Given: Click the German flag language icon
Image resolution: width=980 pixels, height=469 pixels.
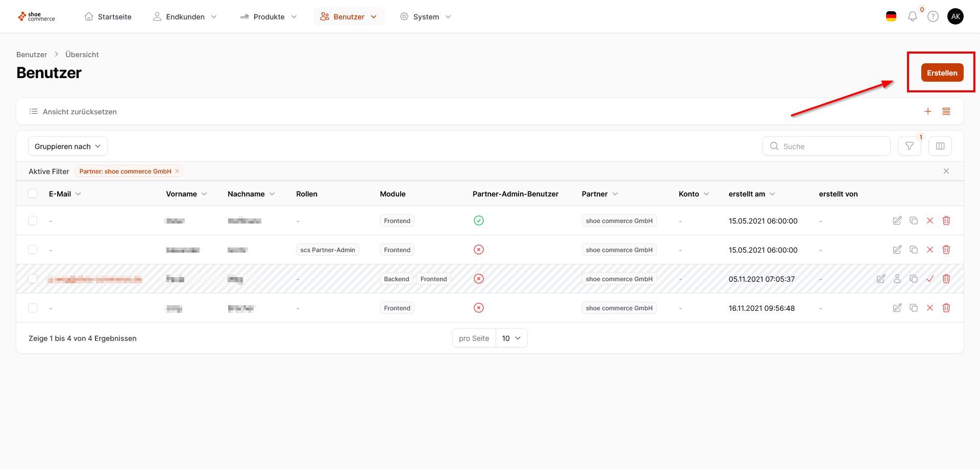Looking at the screenshot, I should coord(891,17).
